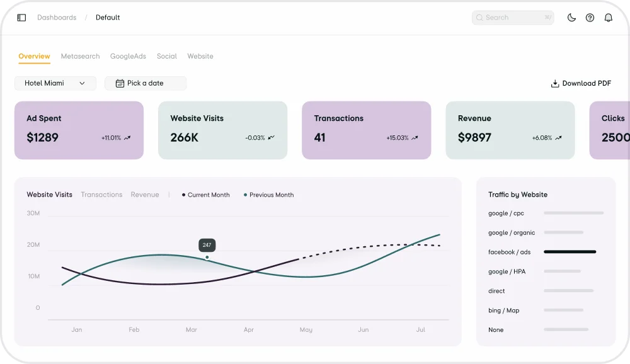This screenshot has height=364, width=630.
Task: Switch to the Metasearch tab
Action: pos(81,56)
